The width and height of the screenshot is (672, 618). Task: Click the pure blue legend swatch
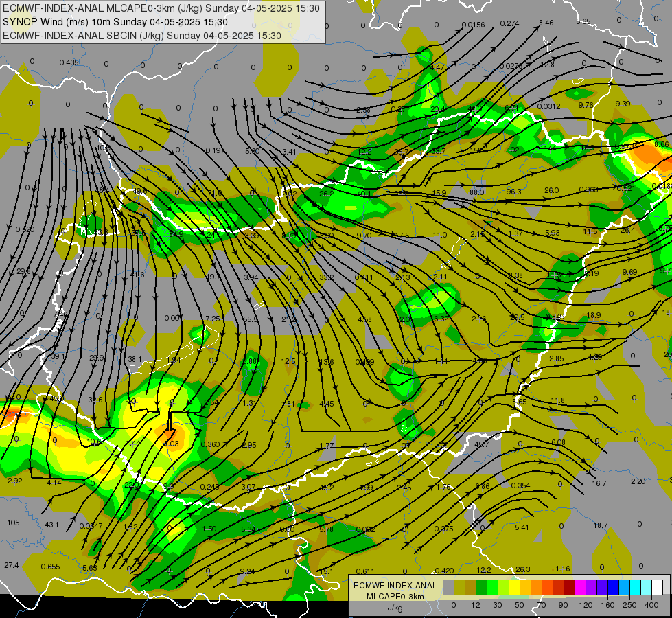(613, 587)
